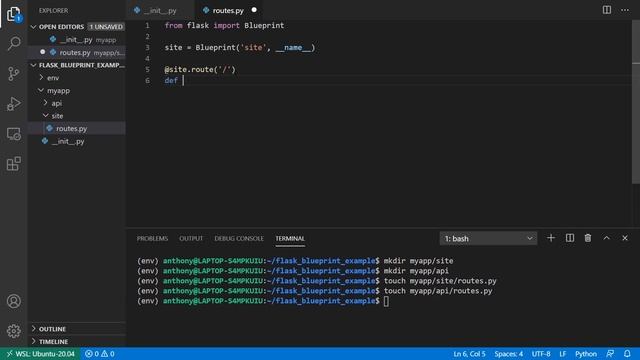Create a new terminal with plus icon
Viewport: 640px width, 360px height.
coord(551,238)
